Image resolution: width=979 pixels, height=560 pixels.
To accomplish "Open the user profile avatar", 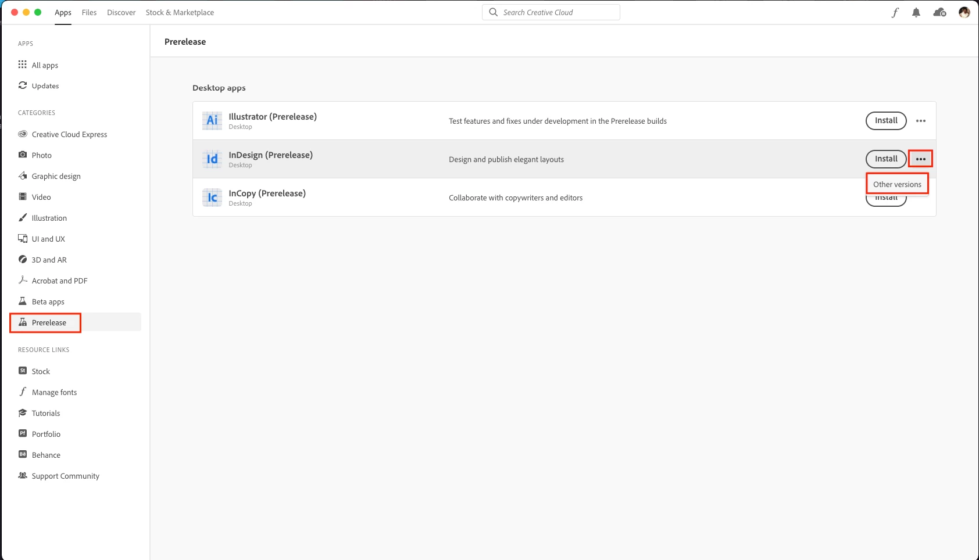I will (964, 12).
